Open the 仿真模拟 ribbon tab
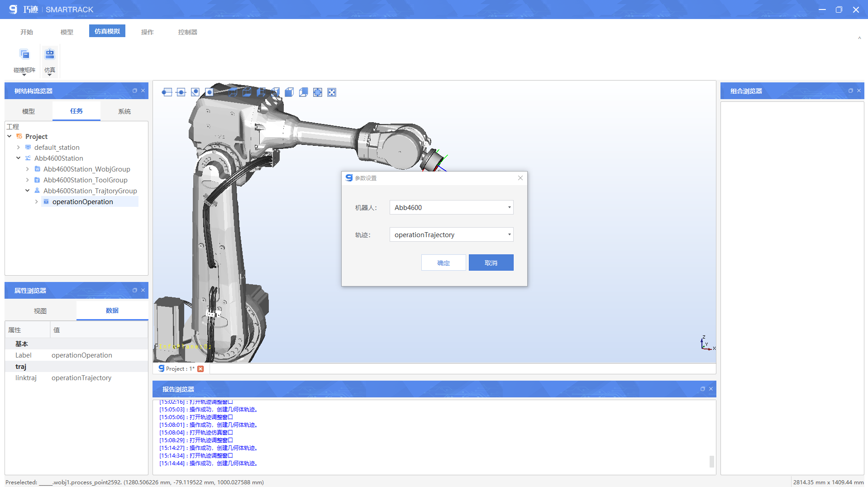 point(107,31)
